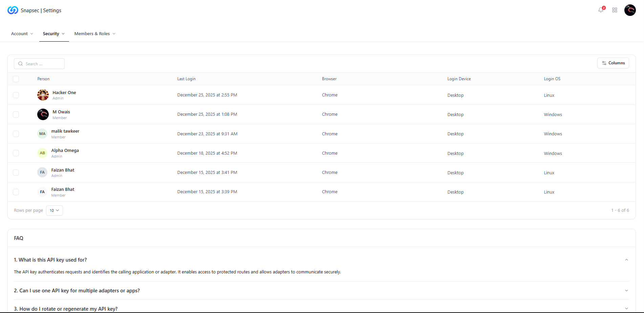Click the Last Login column header
This screenshot has width=644, height=313.
pyautogui.click(x=186, y=79)
